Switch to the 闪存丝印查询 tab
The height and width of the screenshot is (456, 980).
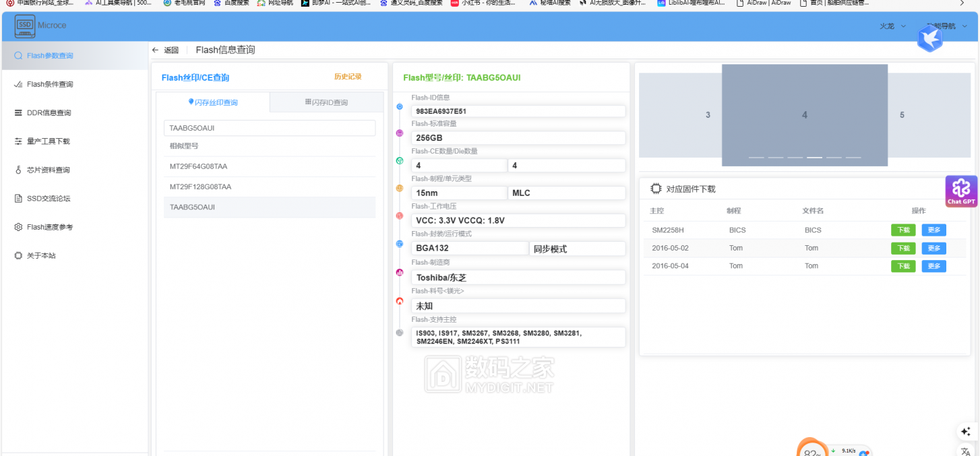[213, 102]
